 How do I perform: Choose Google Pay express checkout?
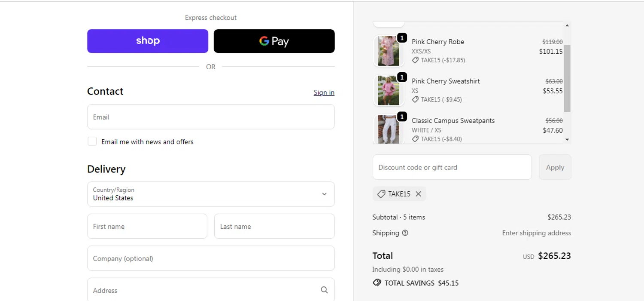coord(274,41)
